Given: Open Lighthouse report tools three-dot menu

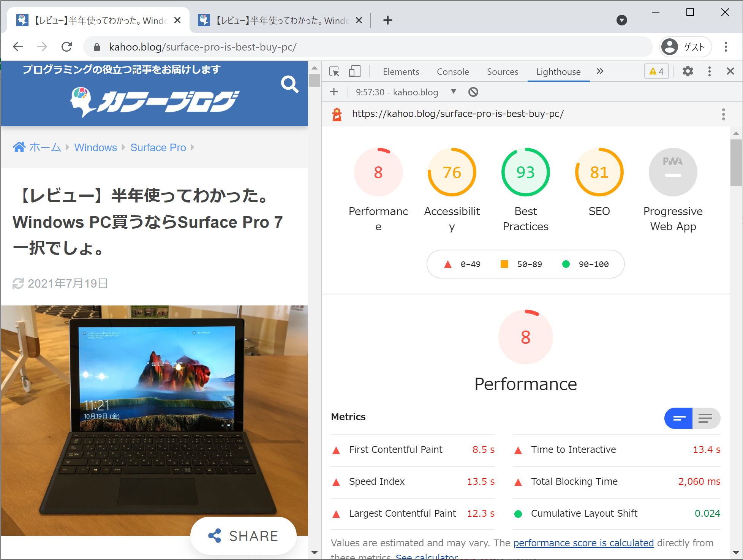Looking at the screenshot, I should 723,114.
